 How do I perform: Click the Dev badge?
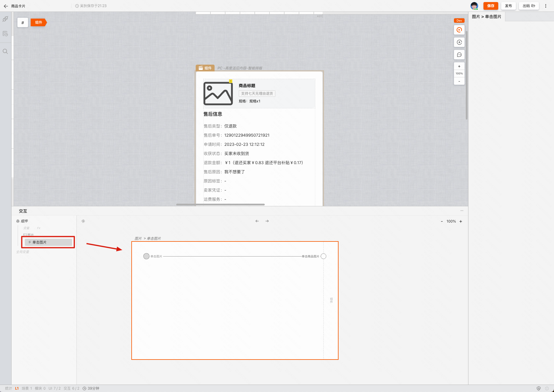(459, 21)
